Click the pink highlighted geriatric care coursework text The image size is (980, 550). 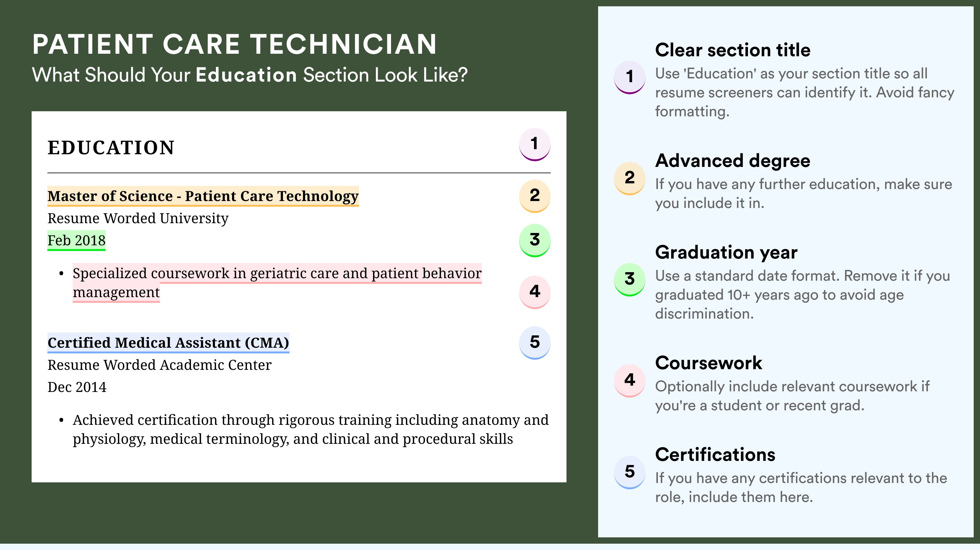(277, 283)
